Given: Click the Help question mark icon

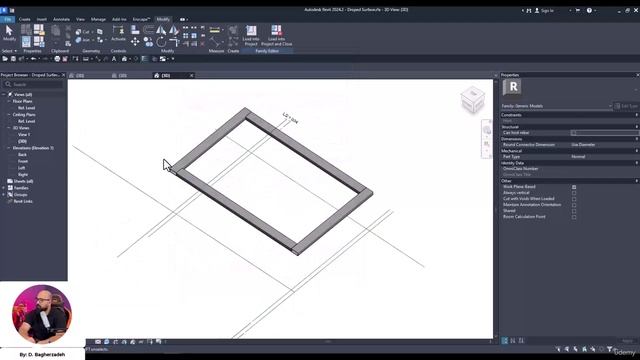Looking at the screenshot, I should click(x=589, y=11).
